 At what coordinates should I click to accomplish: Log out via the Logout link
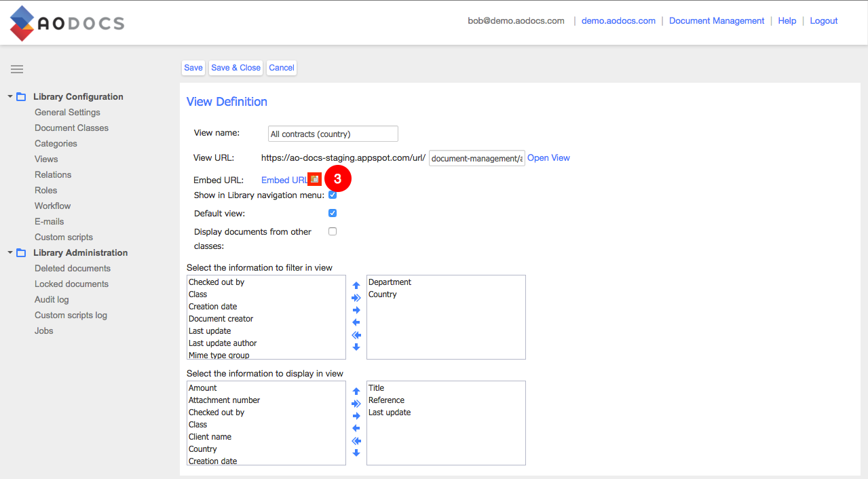click(x=824, y=21)
